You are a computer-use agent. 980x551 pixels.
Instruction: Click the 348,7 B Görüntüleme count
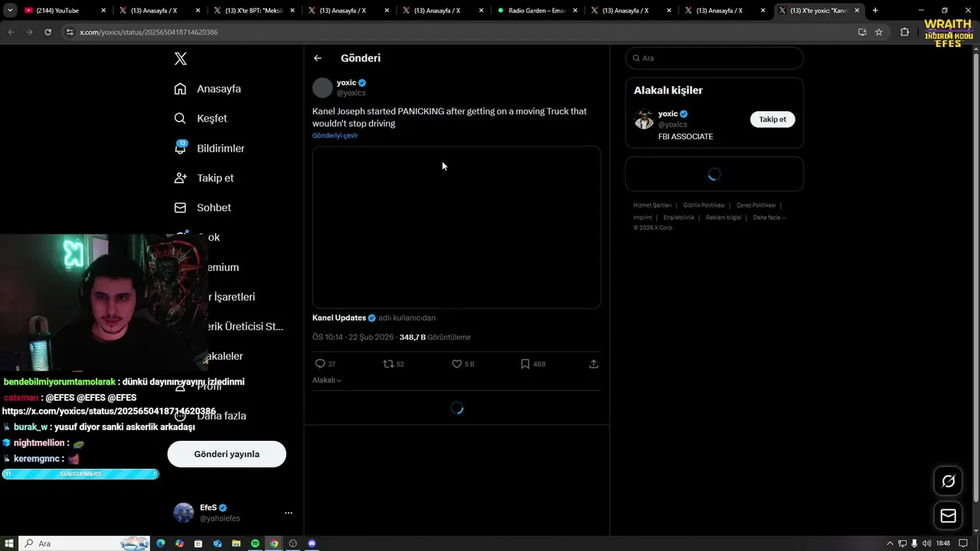click(x=435, y=337)
